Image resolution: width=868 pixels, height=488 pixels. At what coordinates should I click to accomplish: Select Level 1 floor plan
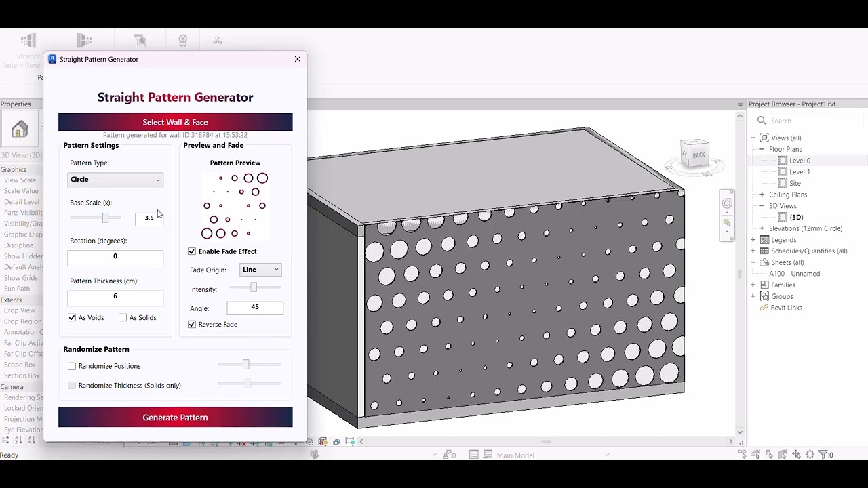[x=800, y=172]
